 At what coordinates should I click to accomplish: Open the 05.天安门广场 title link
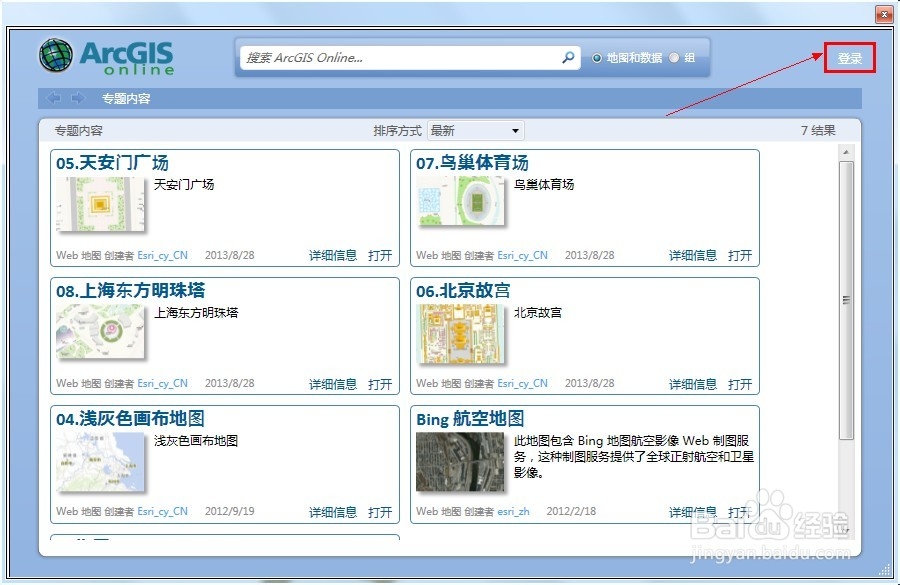click(x=112, y=163)
